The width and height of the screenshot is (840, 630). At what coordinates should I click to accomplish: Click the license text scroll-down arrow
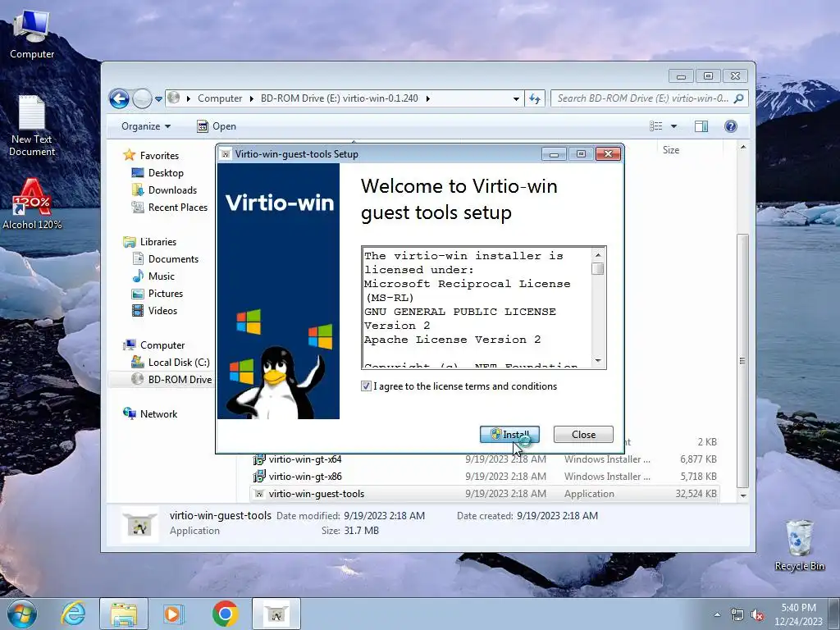click(x=598, y=361)
